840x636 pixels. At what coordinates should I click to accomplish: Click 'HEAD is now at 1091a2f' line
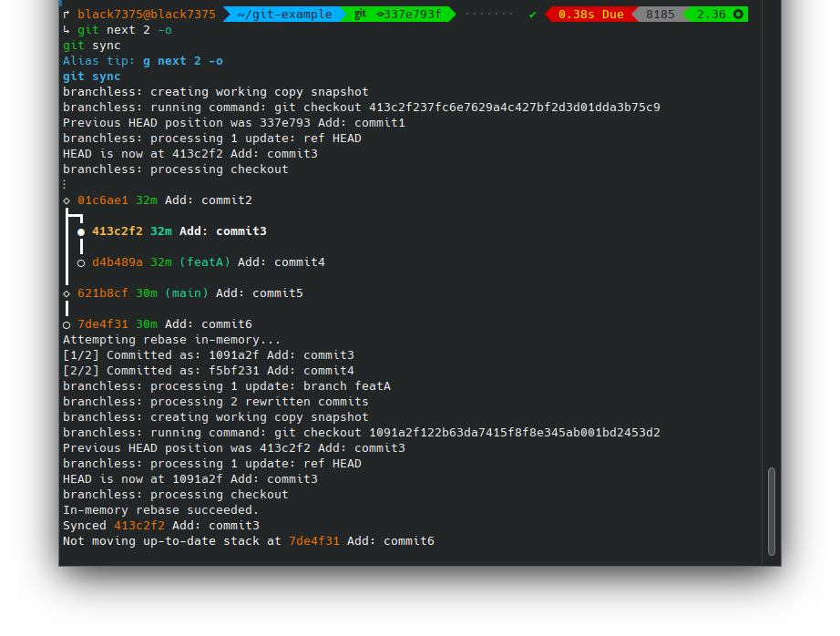tap(190, 479)
